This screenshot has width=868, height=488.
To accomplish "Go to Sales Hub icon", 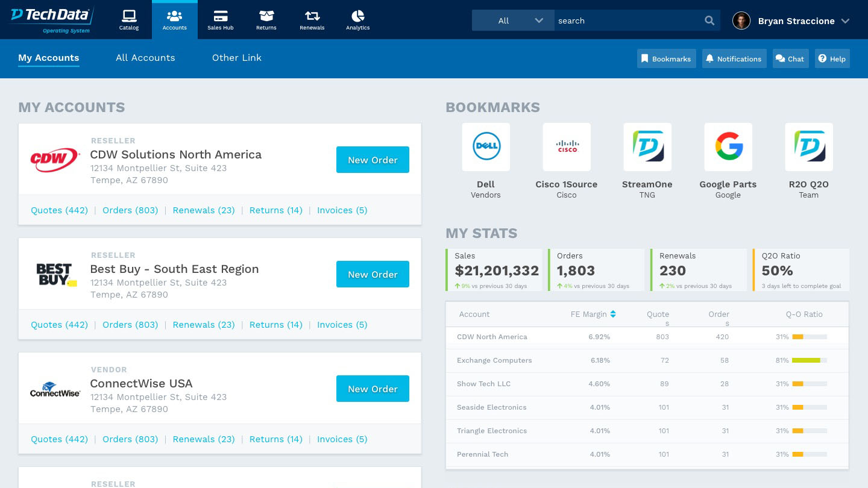I will click(x=221, y=16).
